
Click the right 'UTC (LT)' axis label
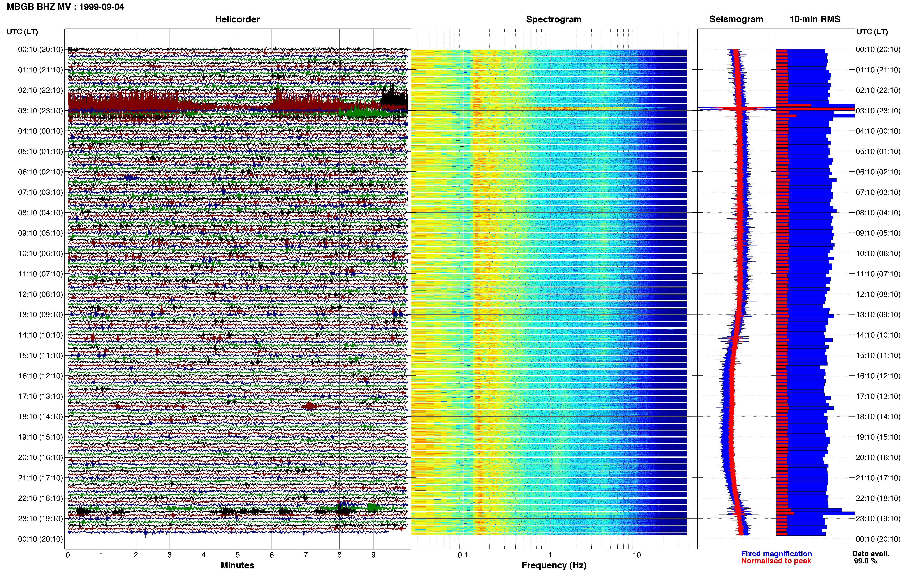(872, 32)
